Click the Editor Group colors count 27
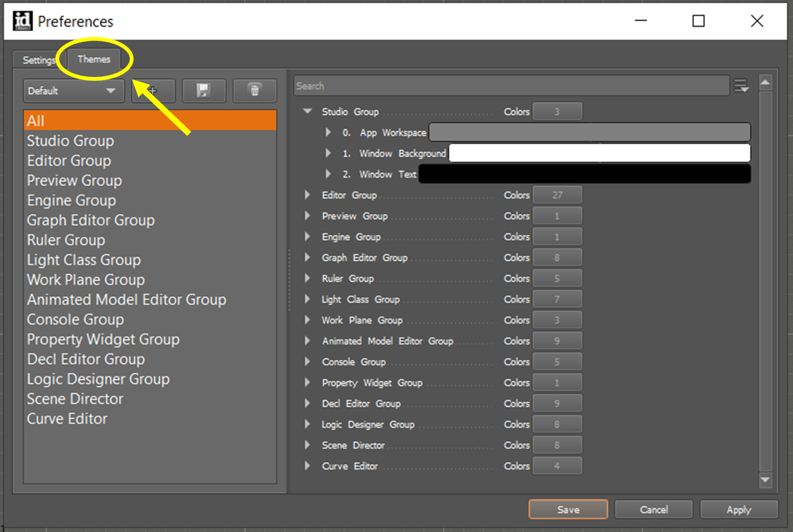The width and height of the screenshot is (793, 532). click(557, 195)
